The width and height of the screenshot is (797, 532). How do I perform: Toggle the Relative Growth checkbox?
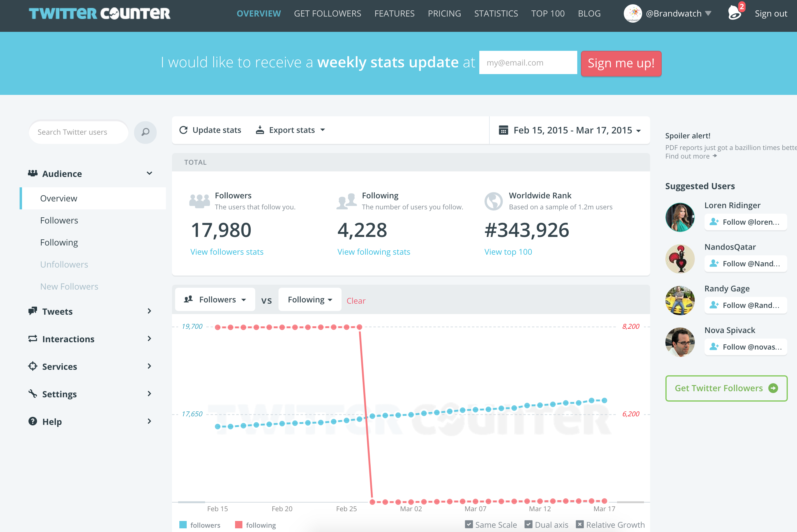click(580, 524)
